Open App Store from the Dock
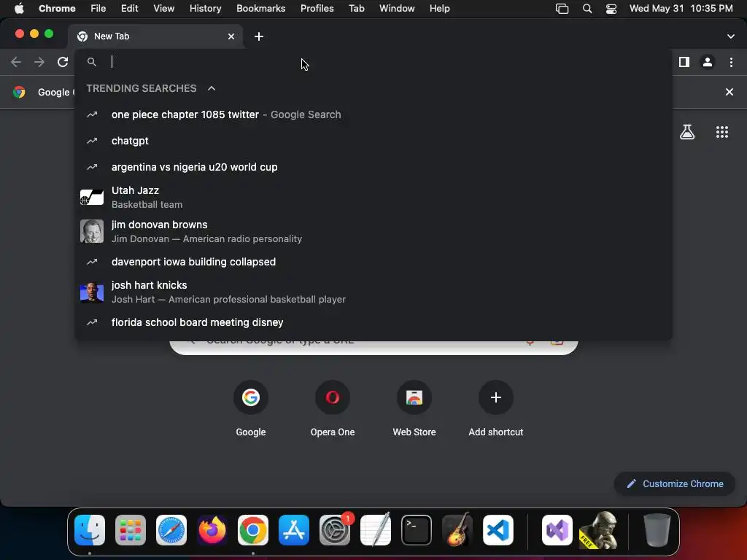 294,530
